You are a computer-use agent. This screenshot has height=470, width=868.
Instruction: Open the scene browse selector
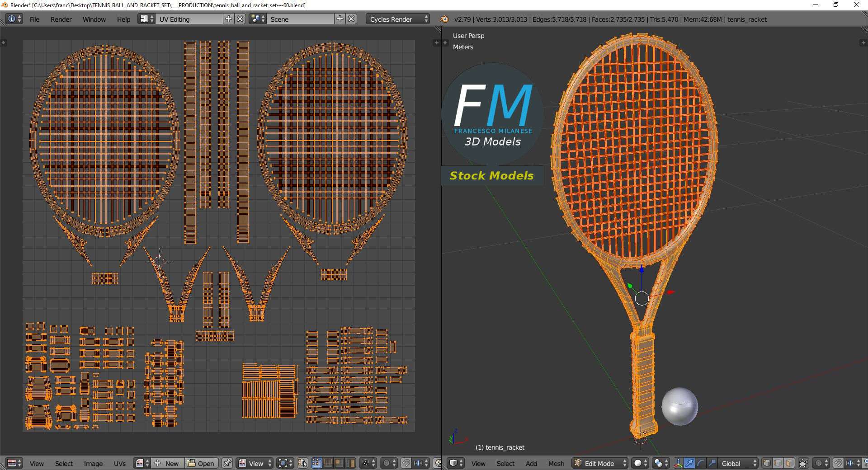258,19
